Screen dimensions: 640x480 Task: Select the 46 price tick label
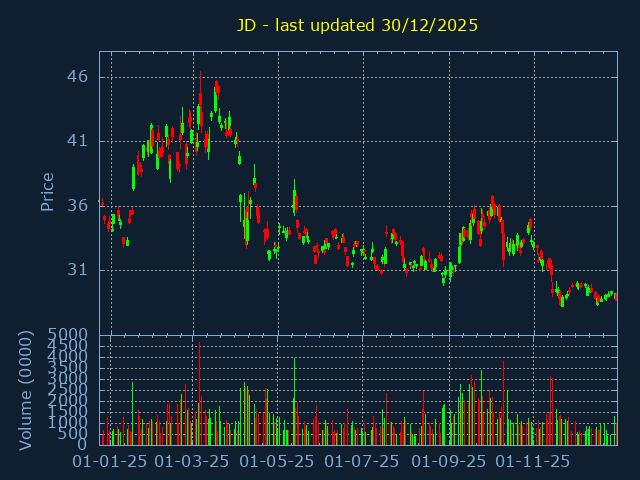pyautogui.click(x=79, y=77)
